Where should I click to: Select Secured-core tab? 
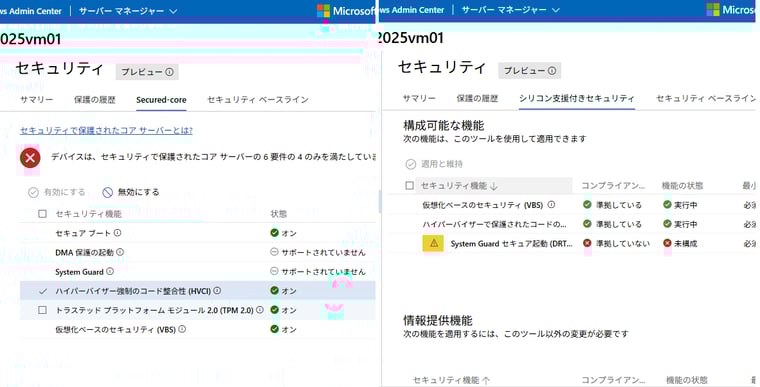(x=161, y=100)
